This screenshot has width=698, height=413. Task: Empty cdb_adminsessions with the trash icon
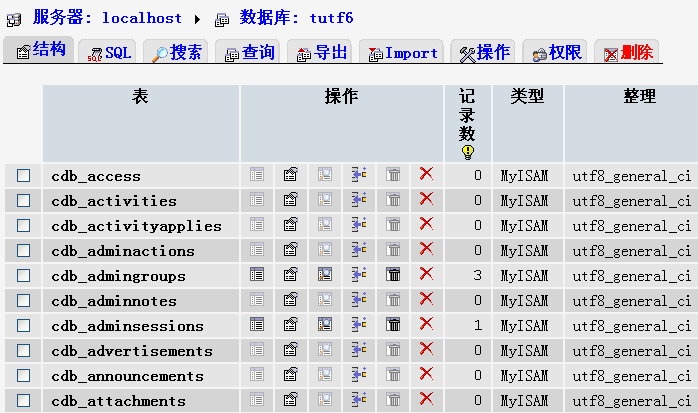click(x=393, y=324)
